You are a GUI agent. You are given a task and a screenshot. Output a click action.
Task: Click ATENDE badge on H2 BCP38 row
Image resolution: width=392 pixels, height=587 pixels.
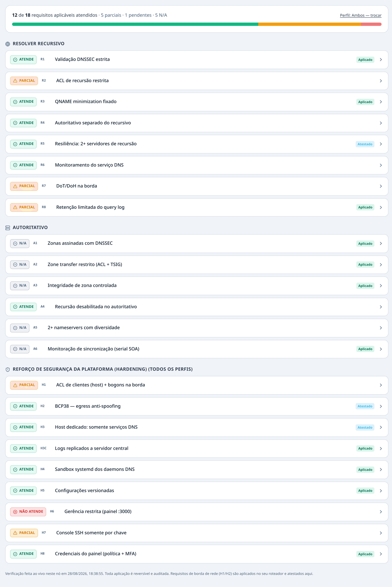23,406
